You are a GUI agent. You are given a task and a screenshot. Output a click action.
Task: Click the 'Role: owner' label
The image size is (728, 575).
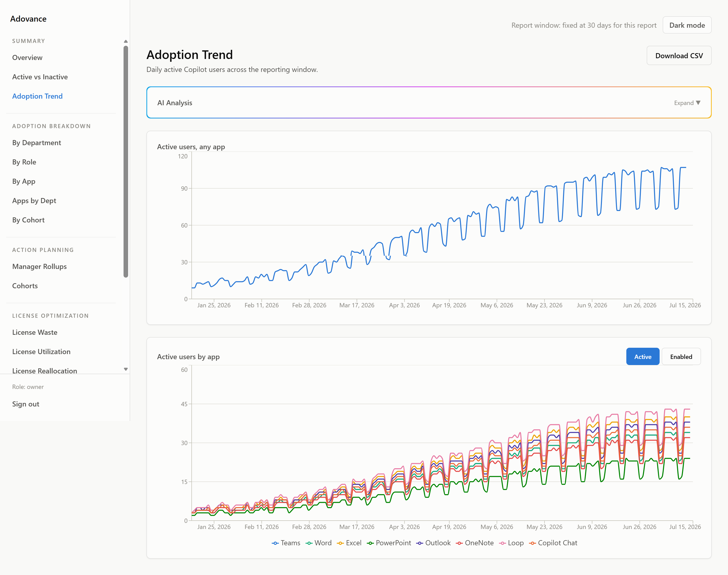pyautogui.click(x=28, y=387)
